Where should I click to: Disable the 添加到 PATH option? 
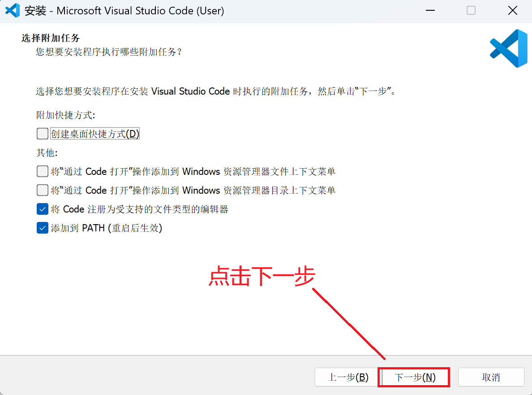pyautogui.click(x=42, y=227)
